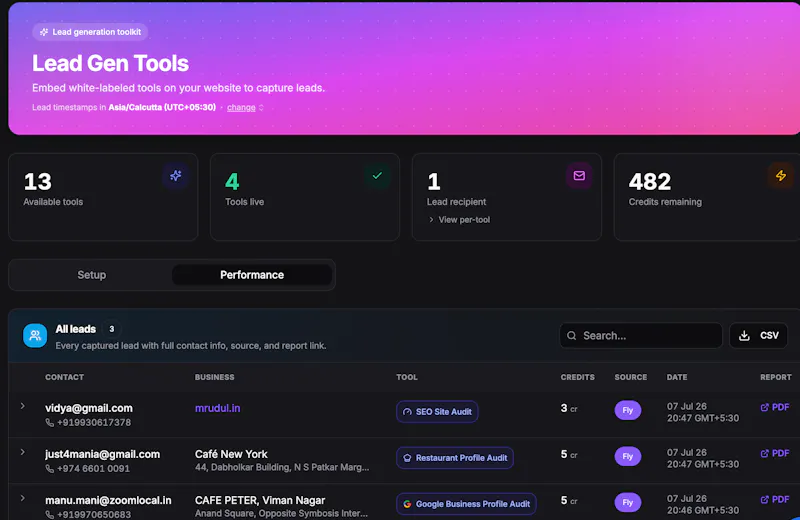Viewport: 800px width, 520px height.
Task: Click the phone icon under just4mania@gmail.com
Action: click(49, 468)
